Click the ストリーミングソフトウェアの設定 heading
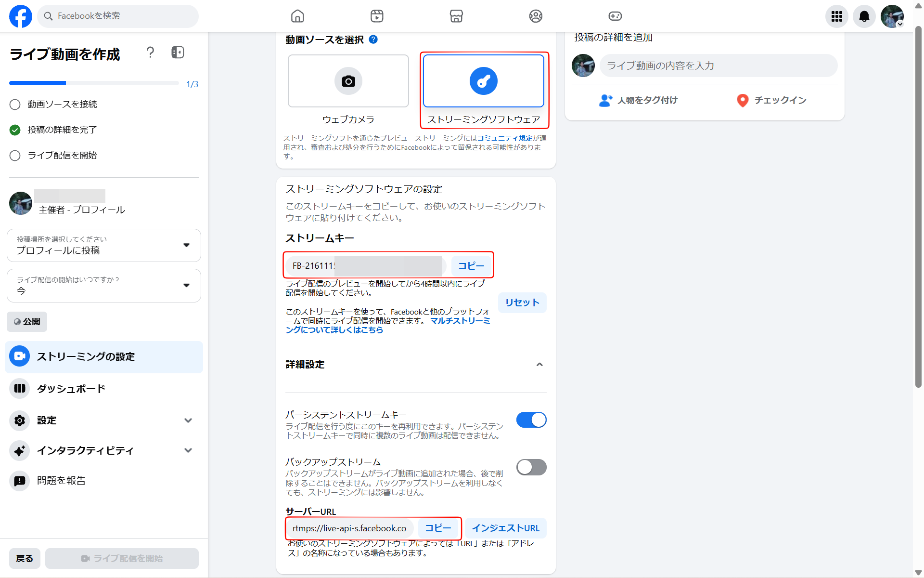The image size is (924, 578). pyautogui.click(x=364, y=189)
